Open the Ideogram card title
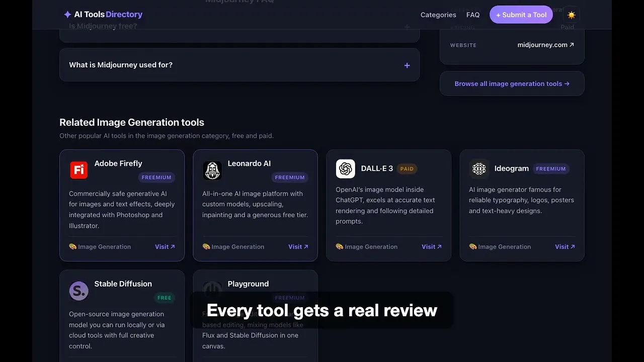 pos(511,168)
